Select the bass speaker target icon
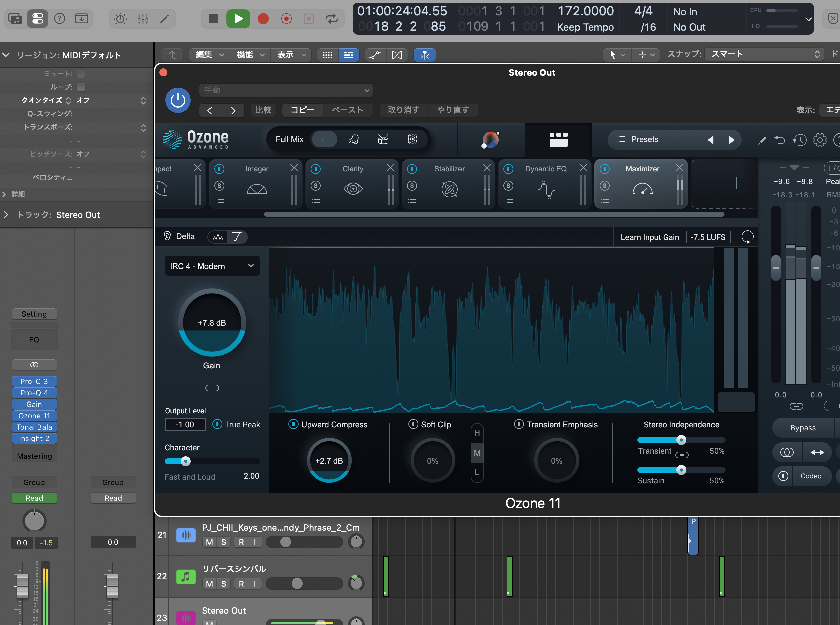 click(x=412, y=139)
